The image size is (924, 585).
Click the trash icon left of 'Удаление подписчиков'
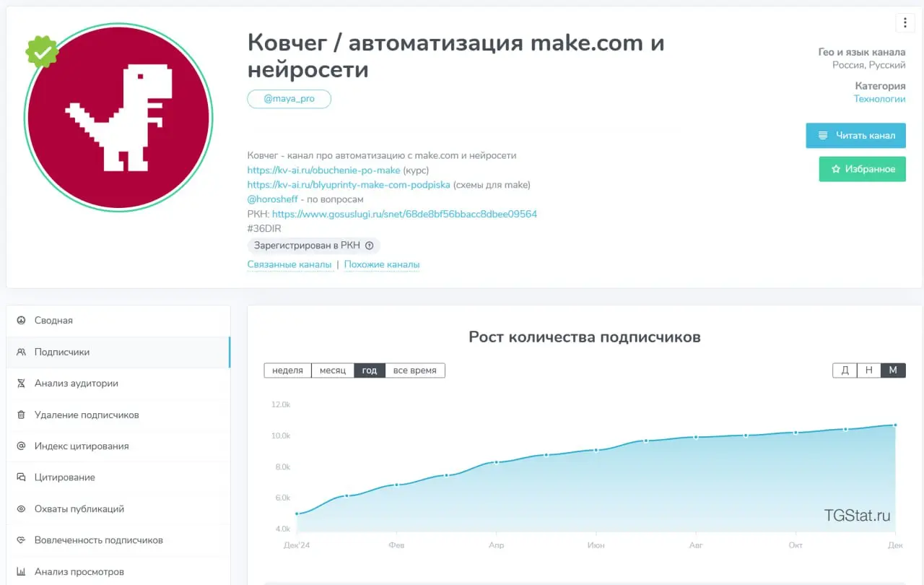(21, 415)
